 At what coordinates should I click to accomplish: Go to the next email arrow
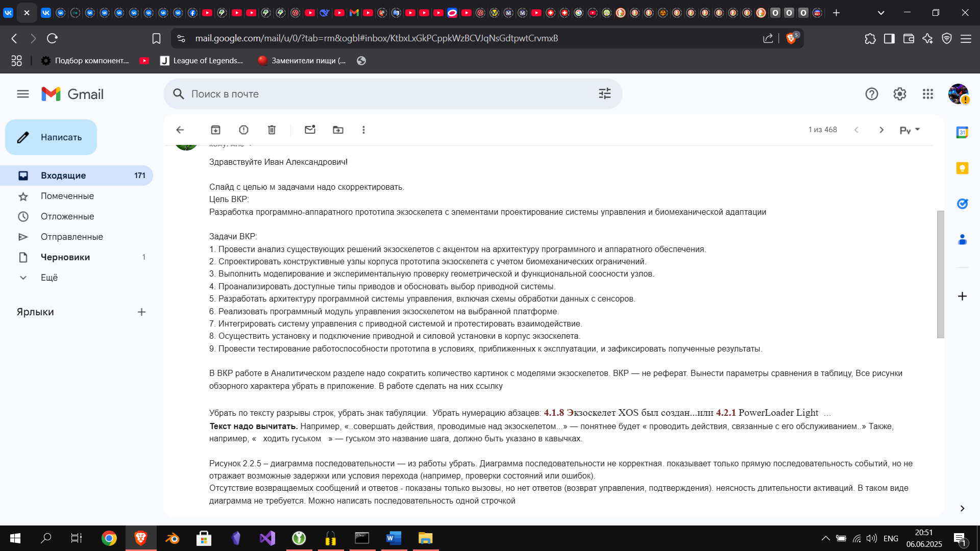[881, 130]
